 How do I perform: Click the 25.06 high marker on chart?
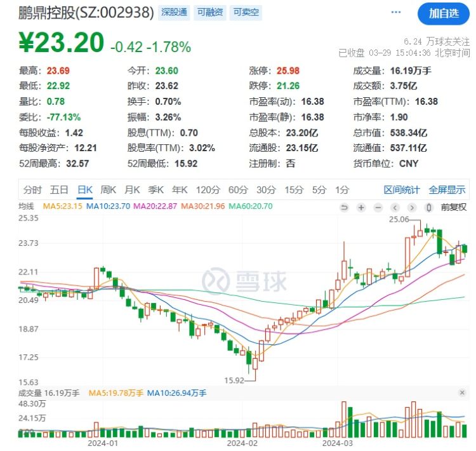click(x=399, y=219)
